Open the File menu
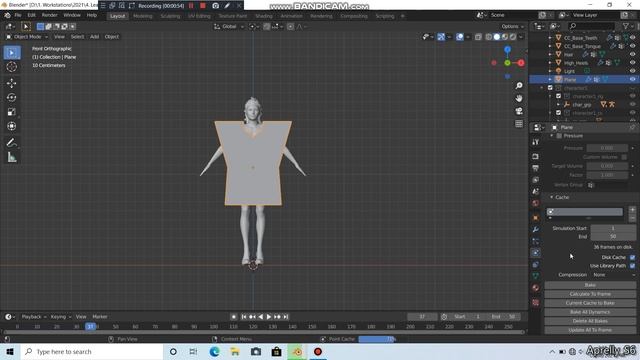This screenshot has height=360, width=640. tap(18, 16)
